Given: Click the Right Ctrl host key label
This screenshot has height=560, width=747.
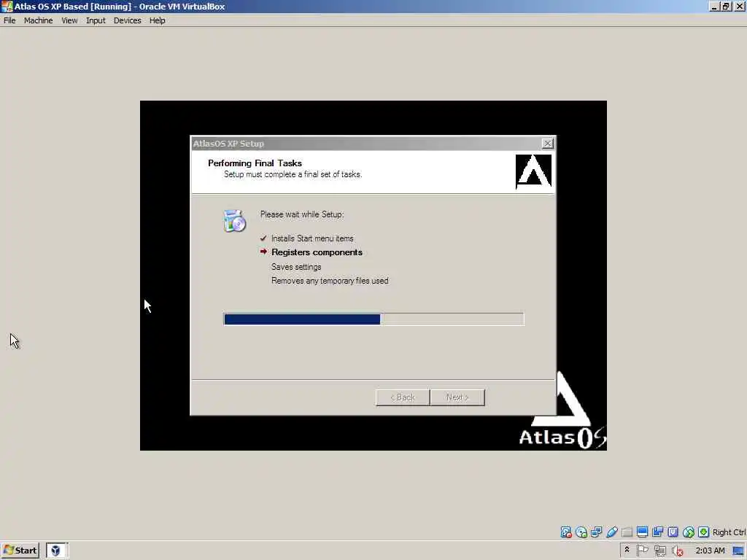Looking at the screenshot, I should [729, 532].
